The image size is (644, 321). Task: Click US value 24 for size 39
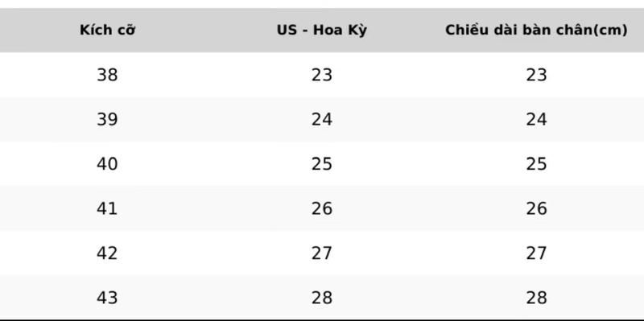point(321,119)
